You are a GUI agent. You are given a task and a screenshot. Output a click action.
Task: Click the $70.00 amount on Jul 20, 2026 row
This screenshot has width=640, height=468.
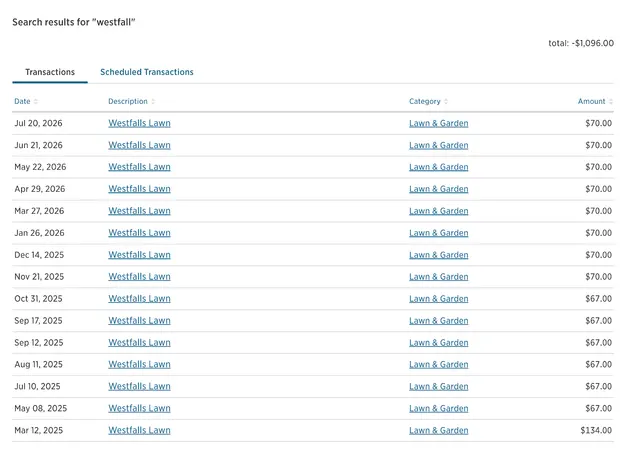(x=598, y=123)
